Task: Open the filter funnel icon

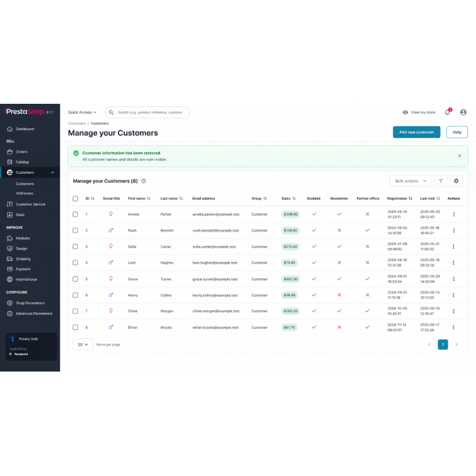Action: pyautogui.click(x=441, y=181)
